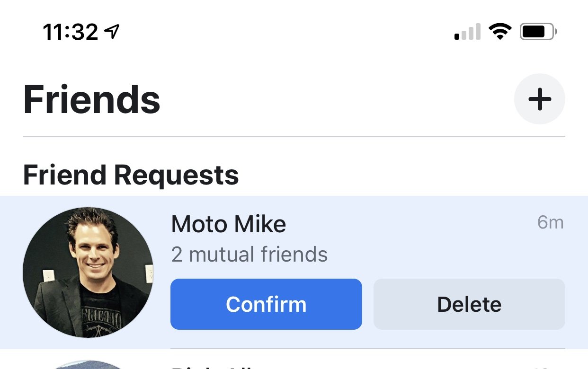This screenshot has height=369, width=588.
Task: Delete Moto Mike's friend request
Action: click(469, 304)
